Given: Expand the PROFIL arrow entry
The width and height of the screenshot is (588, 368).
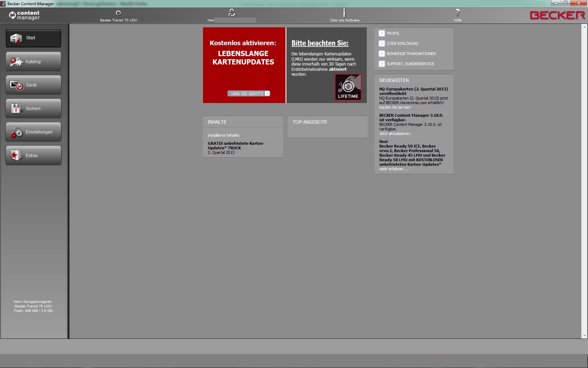Looking at the screenshot, I should (382, 33).
